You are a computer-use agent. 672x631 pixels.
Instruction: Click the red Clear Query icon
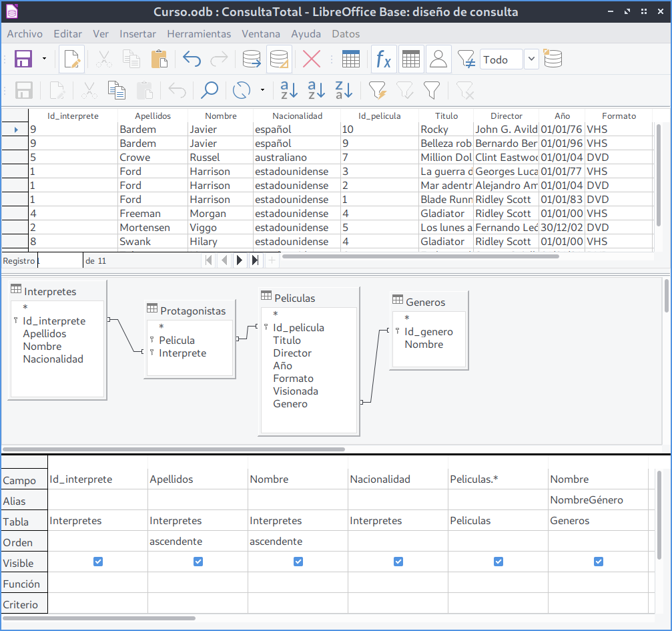point(312,59)
